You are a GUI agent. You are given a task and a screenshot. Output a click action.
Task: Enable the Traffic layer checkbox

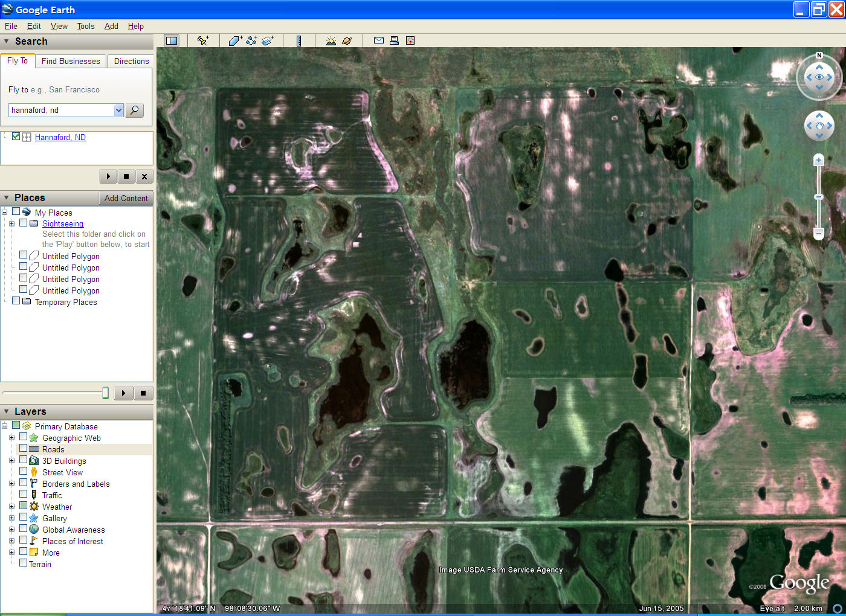click(23, 495)
